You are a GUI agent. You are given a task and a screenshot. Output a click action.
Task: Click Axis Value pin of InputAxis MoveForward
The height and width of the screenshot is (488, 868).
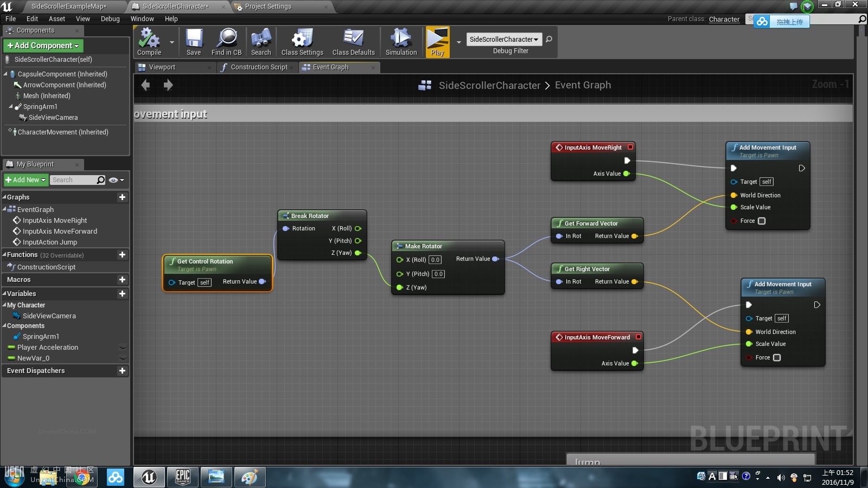click(634, 364)
